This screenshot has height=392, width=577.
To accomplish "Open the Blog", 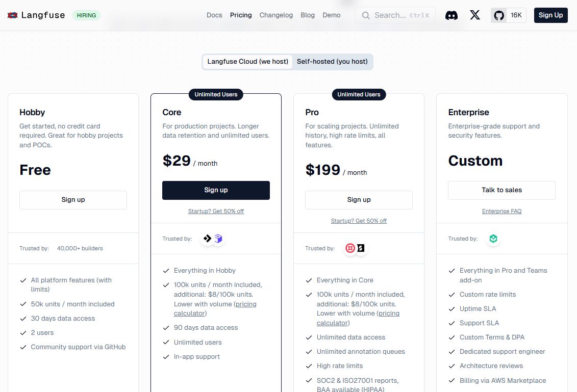I will click(308, 15).
